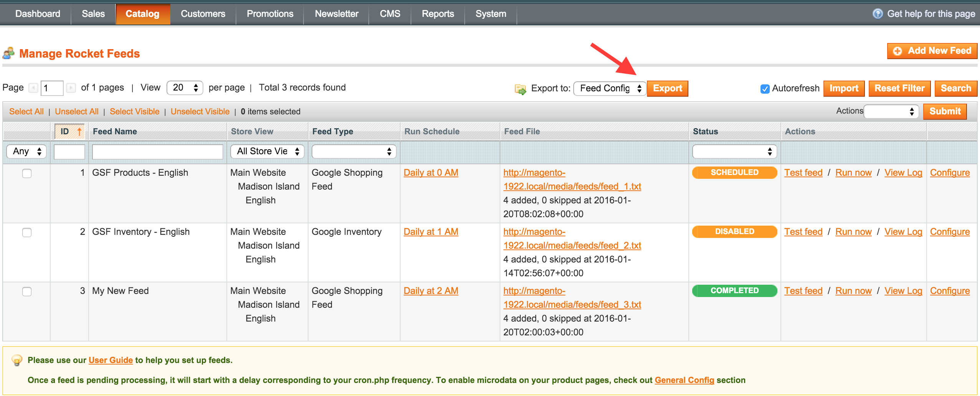980x396 pixels.
Task: Open the Dashboard menu
Action: point(38,14)
